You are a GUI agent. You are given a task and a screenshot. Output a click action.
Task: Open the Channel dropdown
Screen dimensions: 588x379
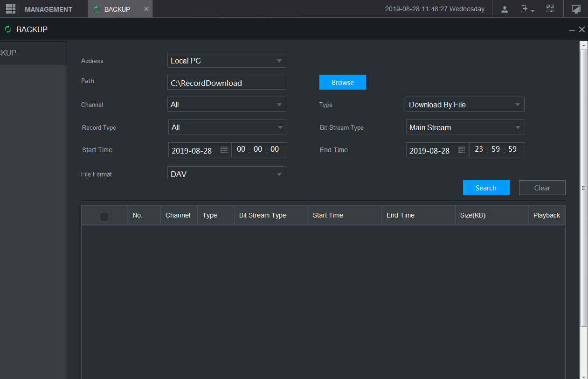(x=279, y=105)
